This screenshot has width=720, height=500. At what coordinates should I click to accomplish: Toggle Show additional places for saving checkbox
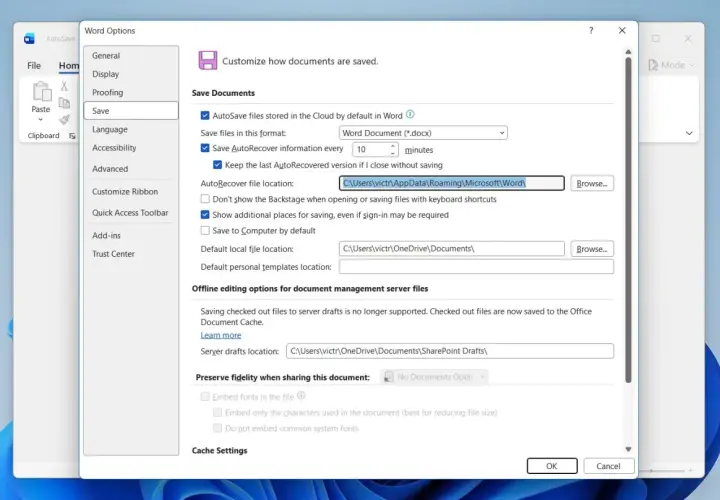click(205, 214)
